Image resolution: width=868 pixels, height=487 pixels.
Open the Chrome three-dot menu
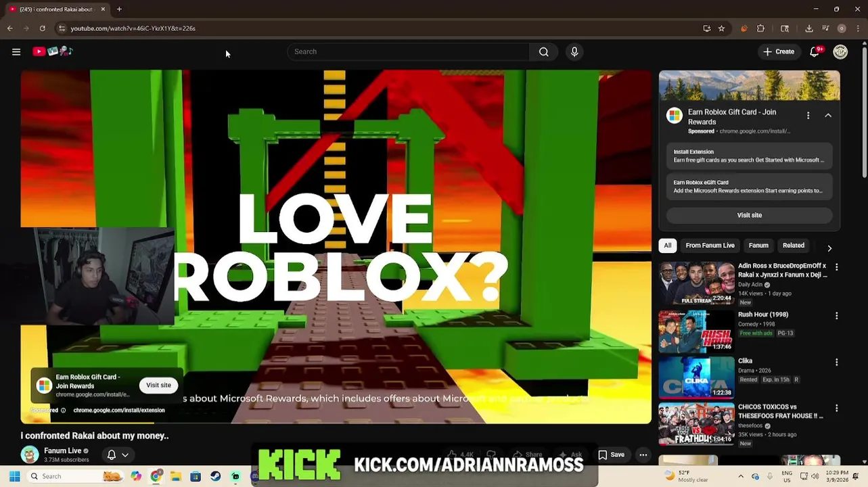(x=858, y=28)
